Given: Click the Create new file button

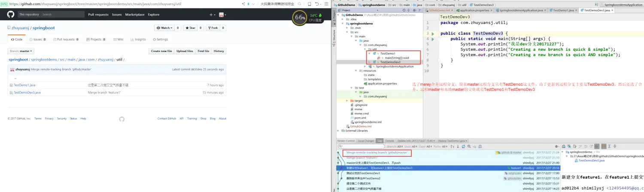Looking at the screenshot, I should click(161, 51).
